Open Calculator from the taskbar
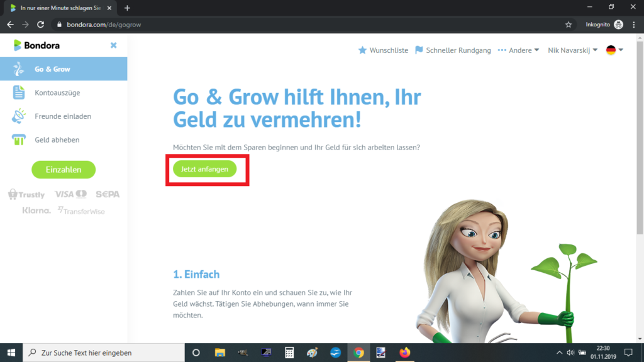 tap(289, 353)
